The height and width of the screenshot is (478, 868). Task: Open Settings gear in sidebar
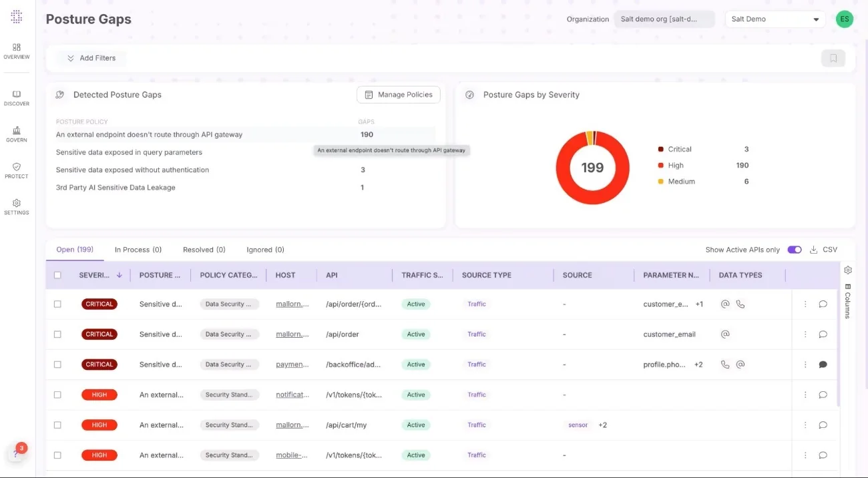click(17, 206)
